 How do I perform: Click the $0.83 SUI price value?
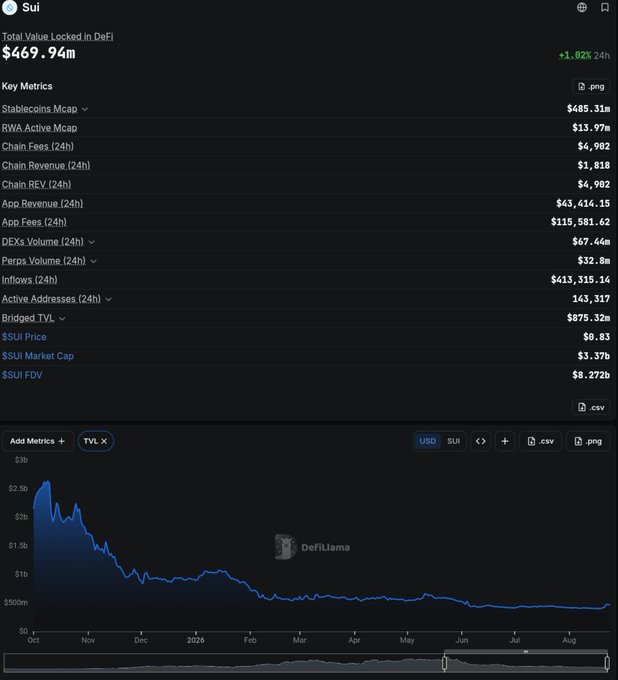pyautogui.click(x=596, y=337)
